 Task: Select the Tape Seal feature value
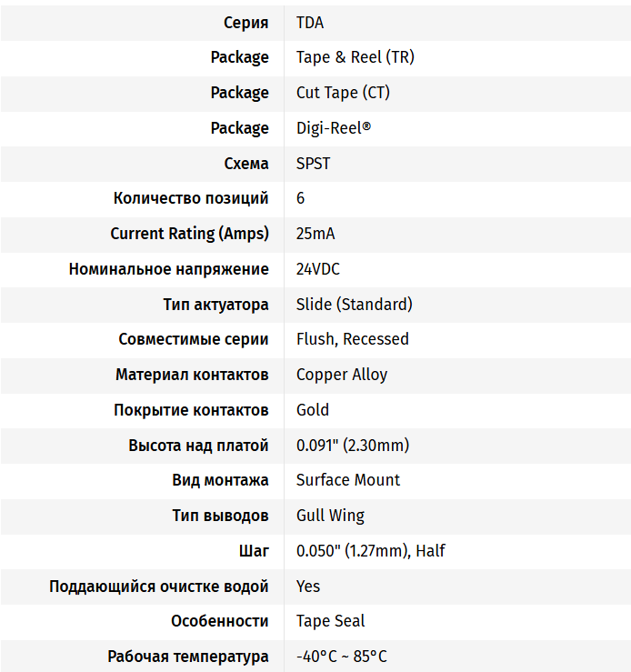(x=331, y=621)
